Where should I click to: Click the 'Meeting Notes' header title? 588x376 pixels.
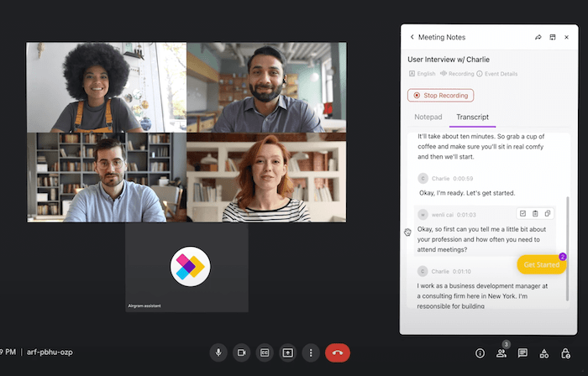(442, 37)
